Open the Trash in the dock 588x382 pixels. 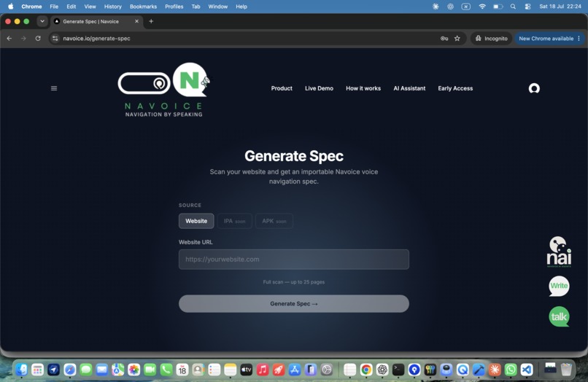click(566, 370)
